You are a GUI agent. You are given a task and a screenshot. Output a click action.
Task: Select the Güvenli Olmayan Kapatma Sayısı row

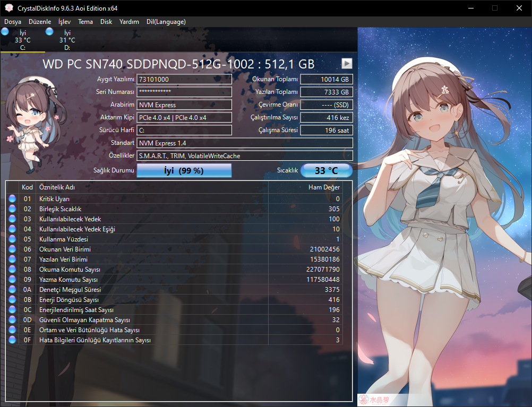[174, 320]
